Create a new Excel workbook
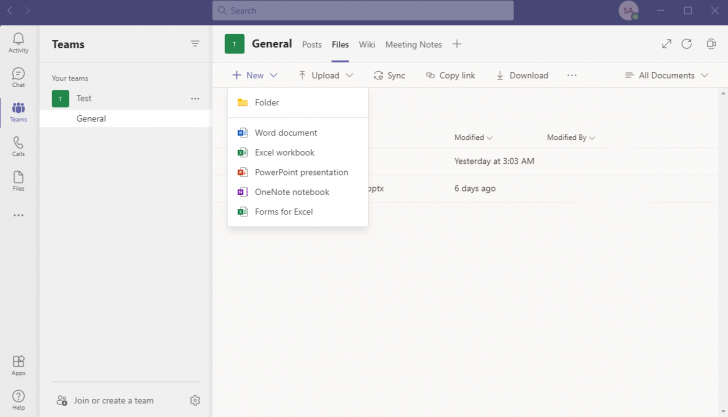728x417 pixels. coord(298,152)
